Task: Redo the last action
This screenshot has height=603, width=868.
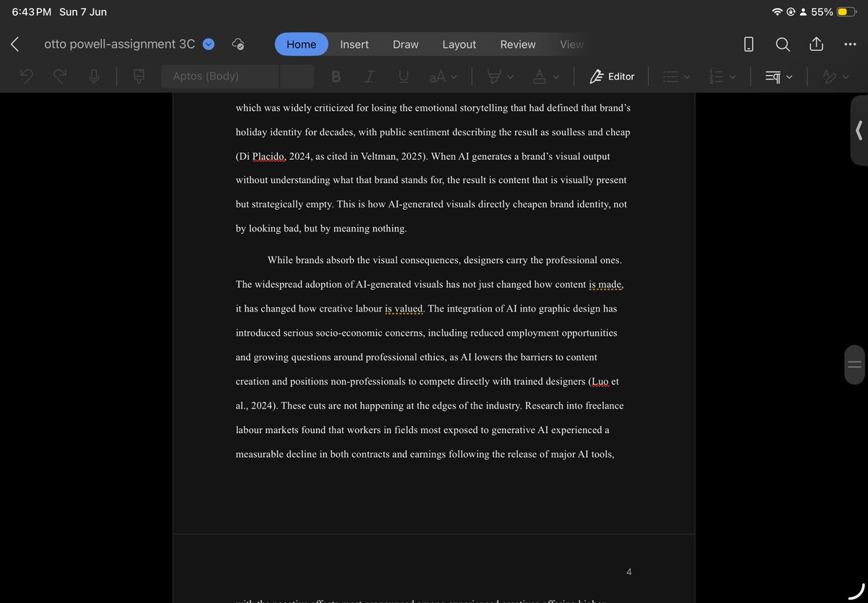Action: coord(60,76)
